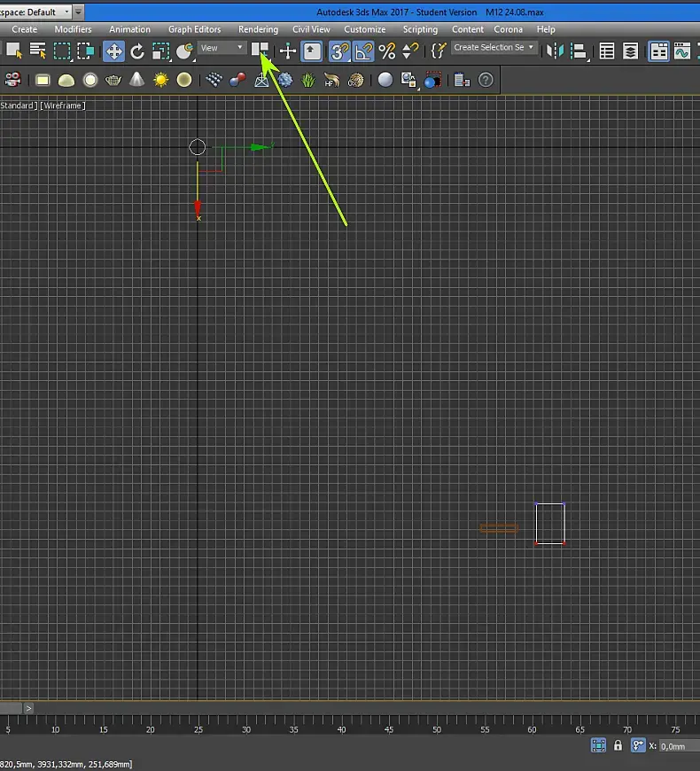Open the Curve Editor icon
The width and height of the screenshot is (700, 771).
point(681,51)
